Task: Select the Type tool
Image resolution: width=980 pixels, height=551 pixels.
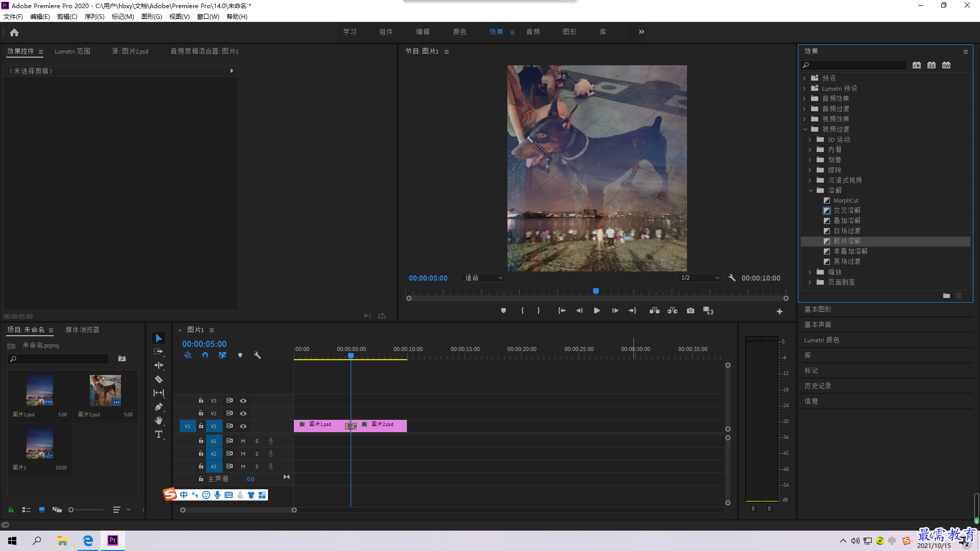Action: tap(159, 434)
